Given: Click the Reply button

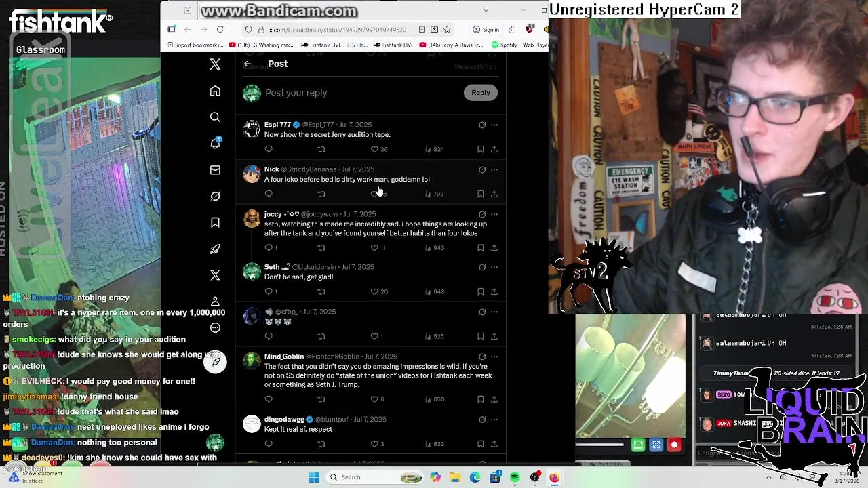Looking at the screenshot, I should pyautogui.click(x=480, y=93).
